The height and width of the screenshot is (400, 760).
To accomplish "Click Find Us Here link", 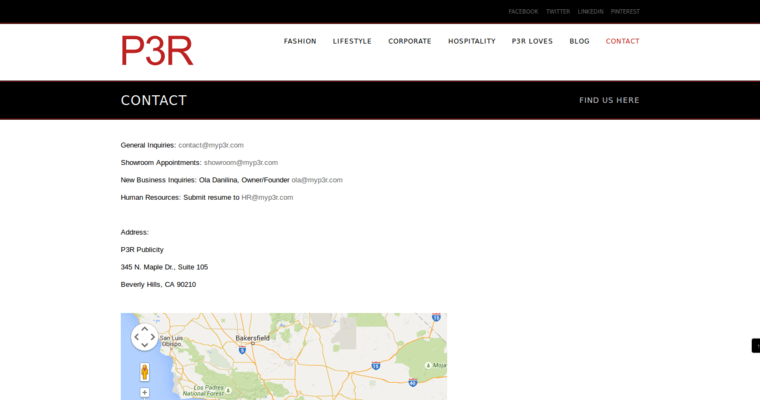I will click(609, 100).
